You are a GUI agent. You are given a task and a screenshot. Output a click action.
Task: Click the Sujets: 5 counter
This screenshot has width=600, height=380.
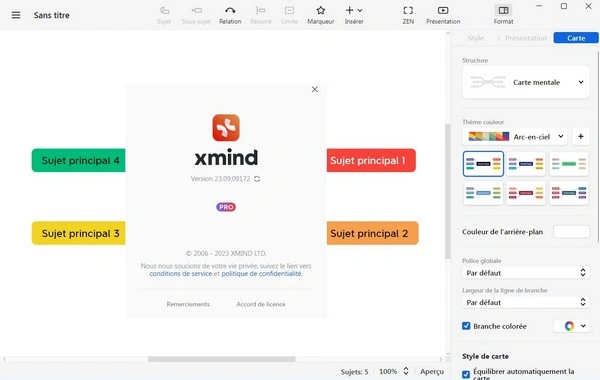pyautogui.click(x=354, y=372)
